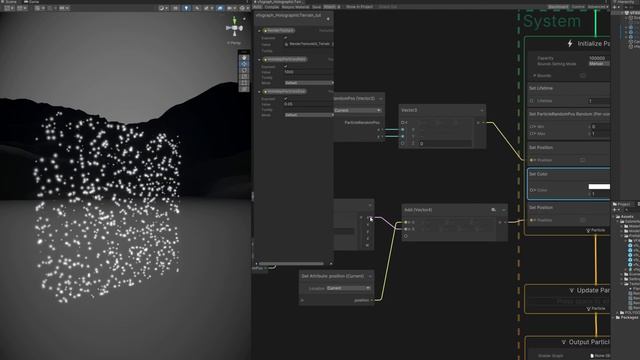This screenshot has height=360, width=640.
Task: Click the Set Color white color swatch
Action: point(599,187)
